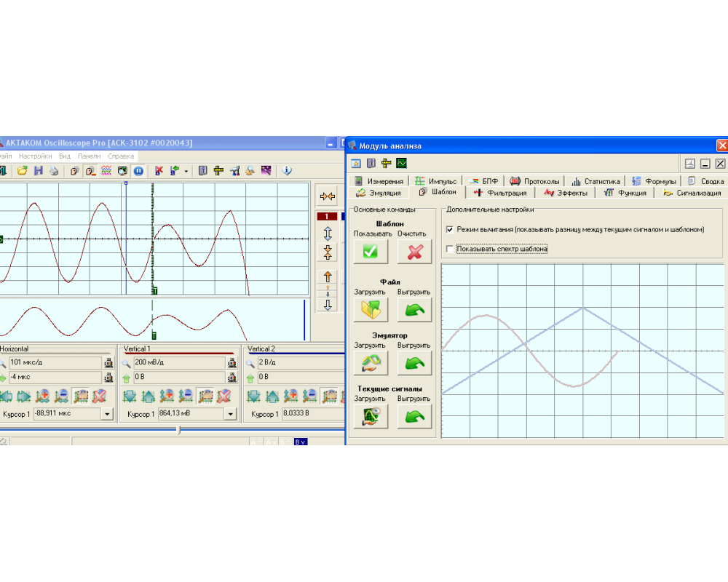
Task: Click the printer icon in oscilloscope toolbar
Action: pos(54,171)
